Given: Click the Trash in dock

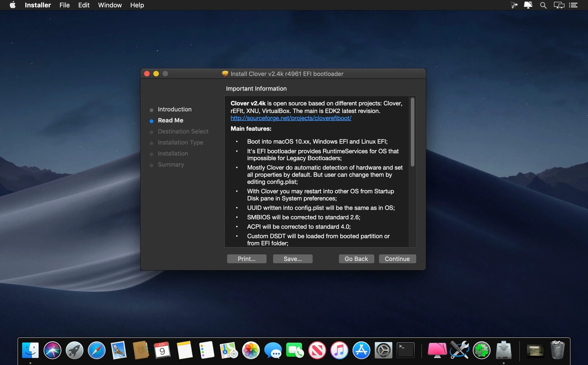Looking at the screenshot, I should click(x=557, y=350).
